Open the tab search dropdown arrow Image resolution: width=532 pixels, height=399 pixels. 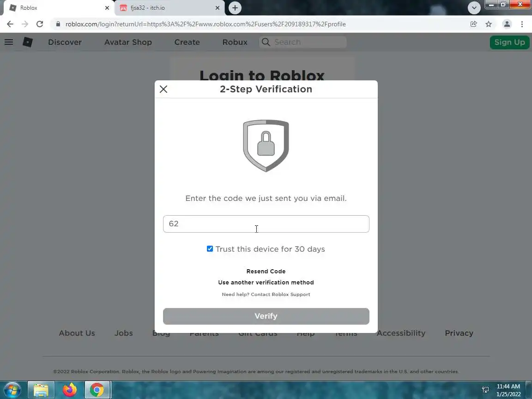[x=474, y=8]
